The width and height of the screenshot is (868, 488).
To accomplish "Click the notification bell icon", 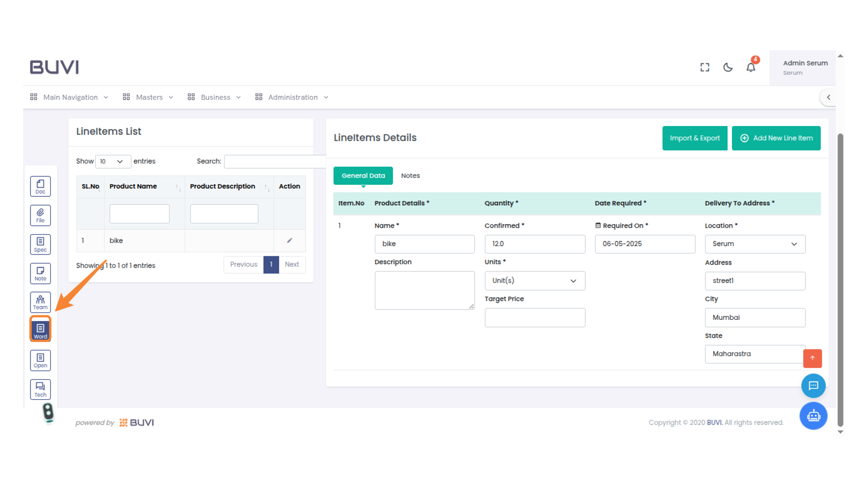I will 751,67.
